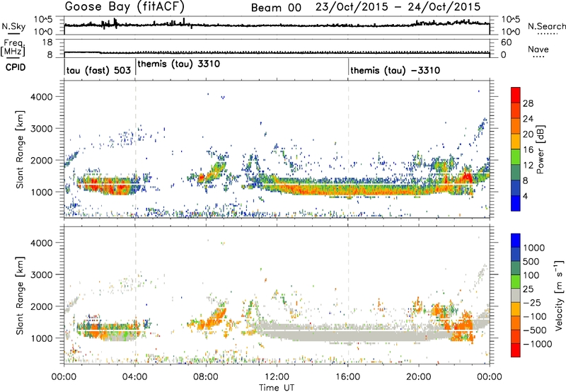Click the dashed 04:00 marker in velocity panel
Image resolution: width=566 pixels, height=392 pixels.
coord(135,295)
